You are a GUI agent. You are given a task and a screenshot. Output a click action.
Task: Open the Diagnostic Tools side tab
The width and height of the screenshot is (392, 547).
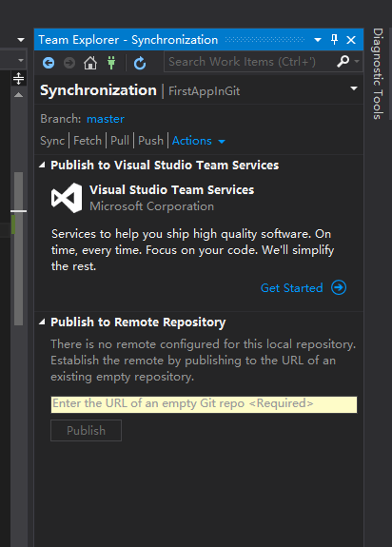tap(378, 73)
